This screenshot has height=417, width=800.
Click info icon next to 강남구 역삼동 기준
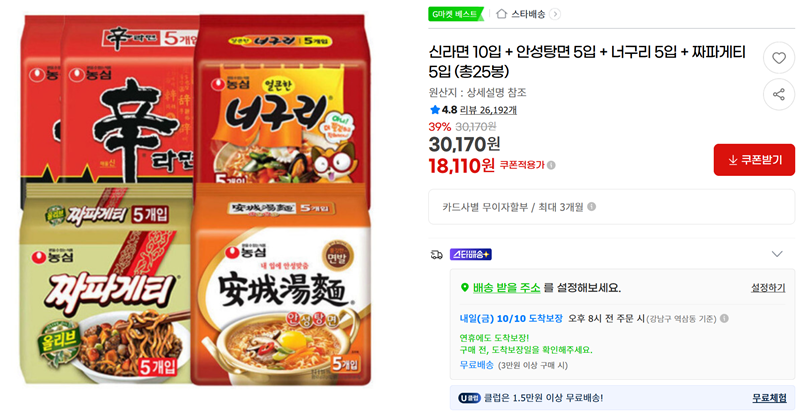[724, 318]
